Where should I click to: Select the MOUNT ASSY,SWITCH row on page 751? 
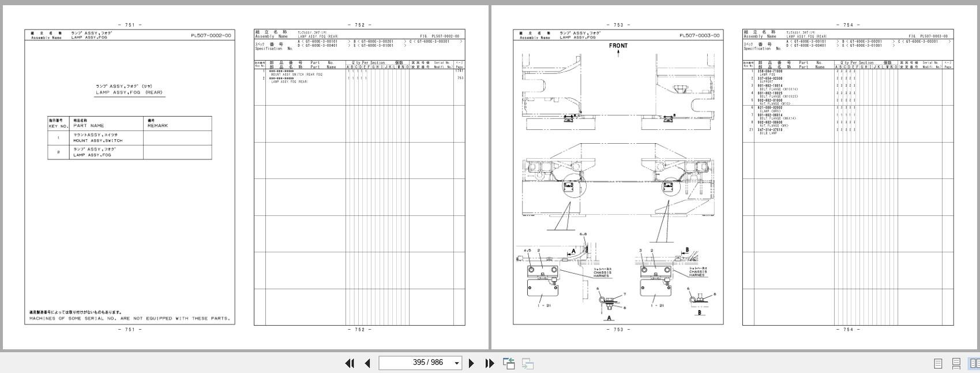pos(130,138)
